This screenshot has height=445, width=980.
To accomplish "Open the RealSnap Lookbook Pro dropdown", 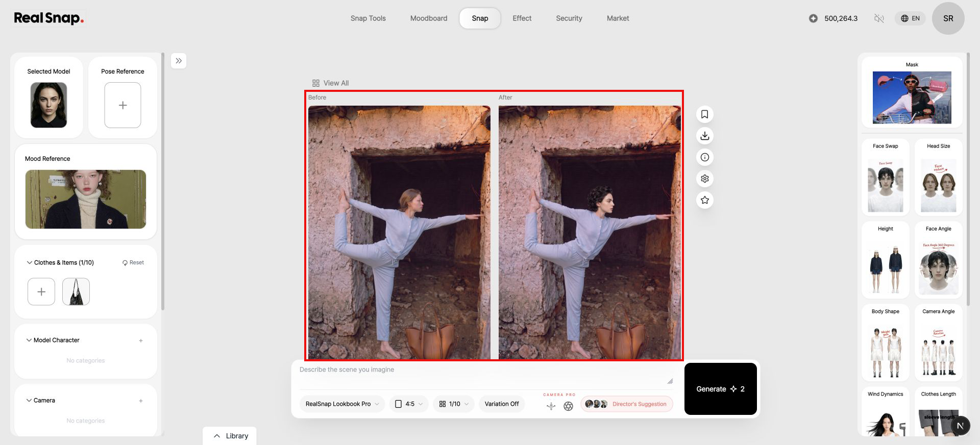I will (342, 404).
